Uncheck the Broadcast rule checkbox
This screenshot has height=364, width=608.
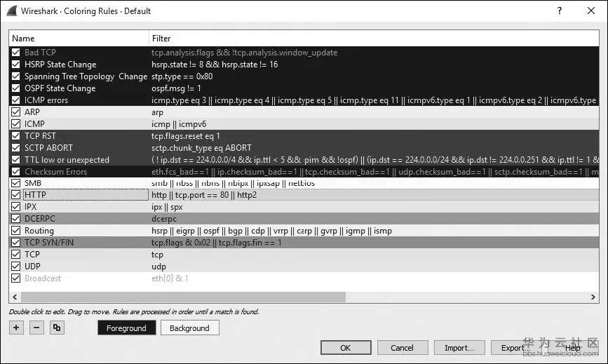tap(16, 278)
